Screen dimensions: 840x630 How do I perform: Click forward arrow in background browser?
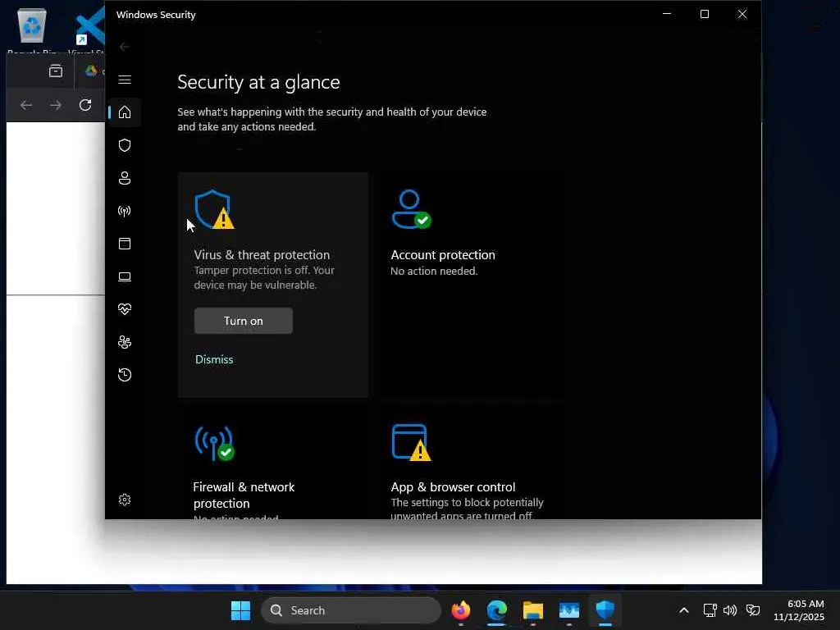[55, 105]
